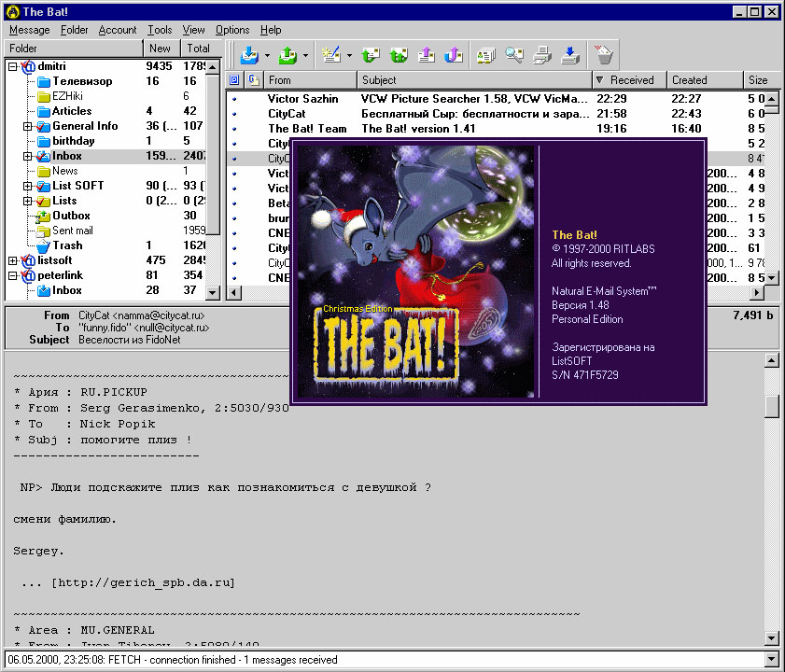Open the Options menu
Screen dimensions: 785x672
click(x=232, y=30)
